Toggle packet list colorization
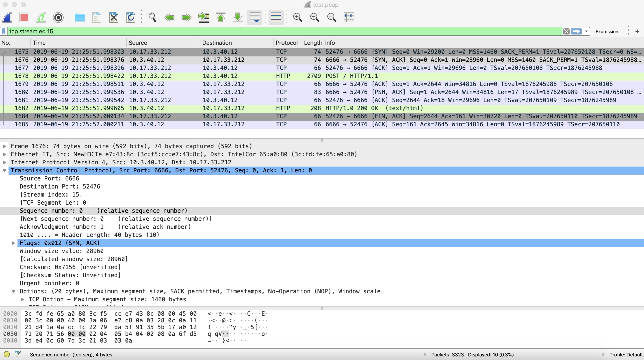 coord(276,17)
